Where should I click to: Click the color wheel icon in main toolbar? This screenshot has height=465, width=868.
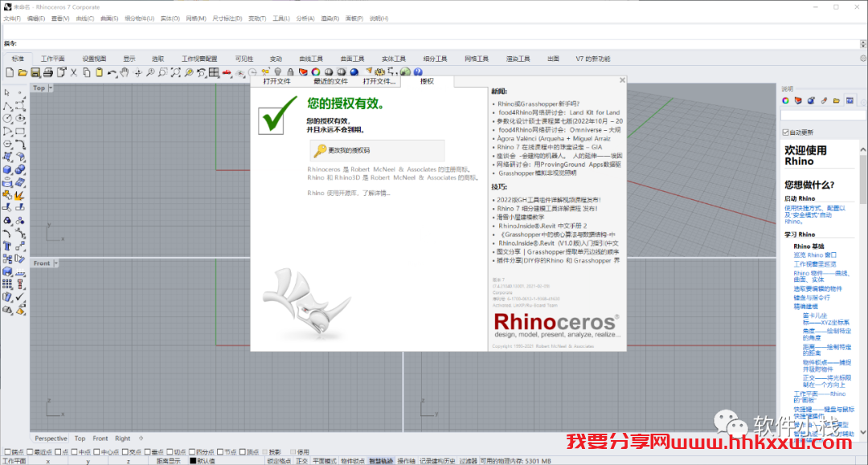[316, 72]
